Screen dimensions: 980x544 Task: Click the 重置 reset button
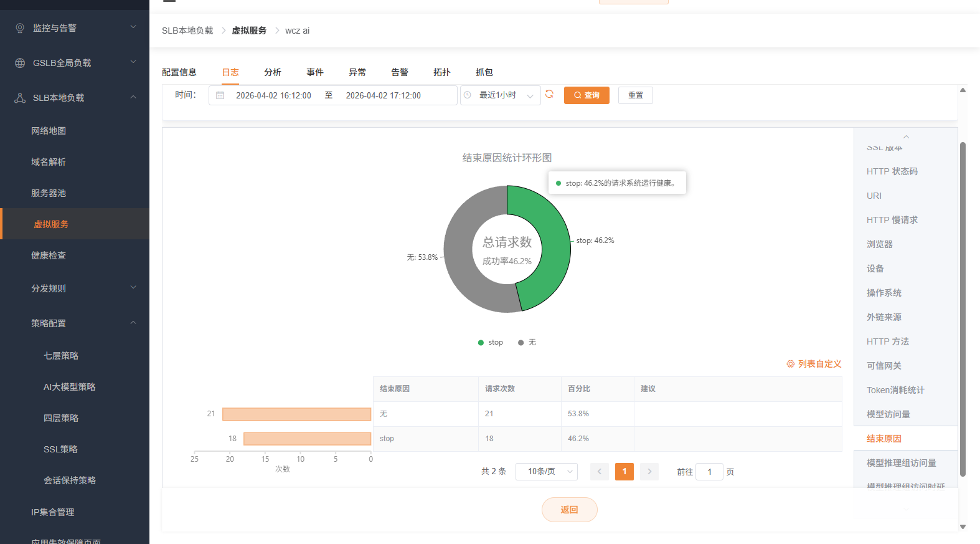tap(636, 95)
